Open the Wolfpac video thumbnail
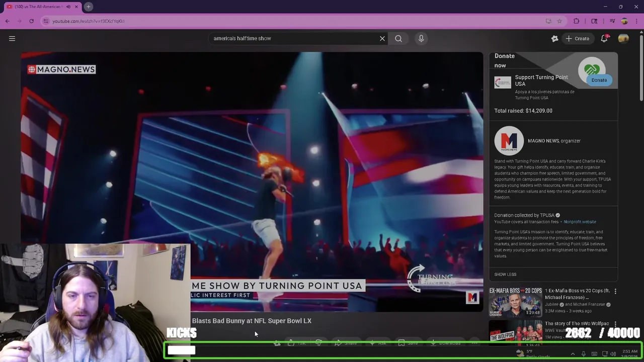Viewport: 644px width, 362px height. (516, 332)
